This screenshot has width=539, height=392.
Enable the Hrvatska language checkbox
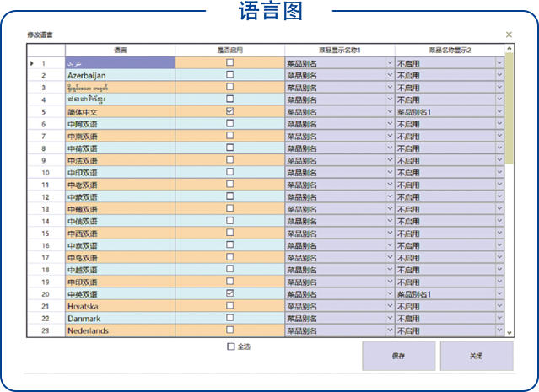230,305
